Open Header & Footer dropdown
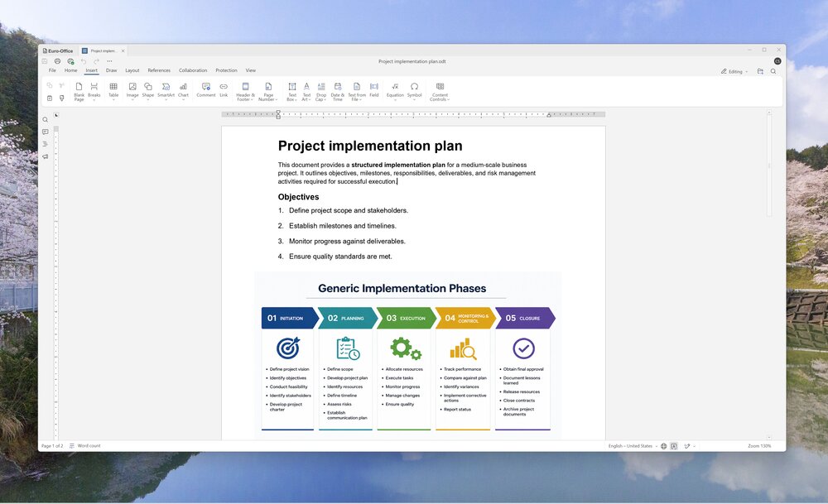The image size is (828, 504). [245, 91]
